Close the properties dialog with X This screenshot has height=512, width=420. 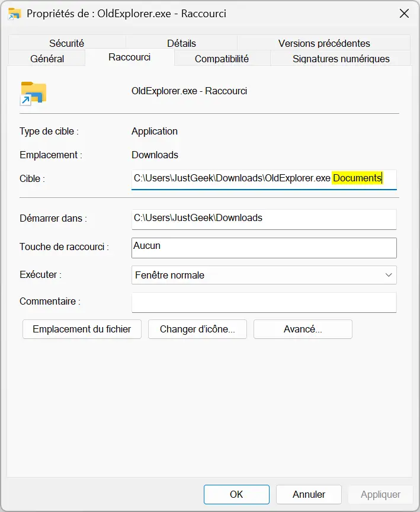point(404,14)
